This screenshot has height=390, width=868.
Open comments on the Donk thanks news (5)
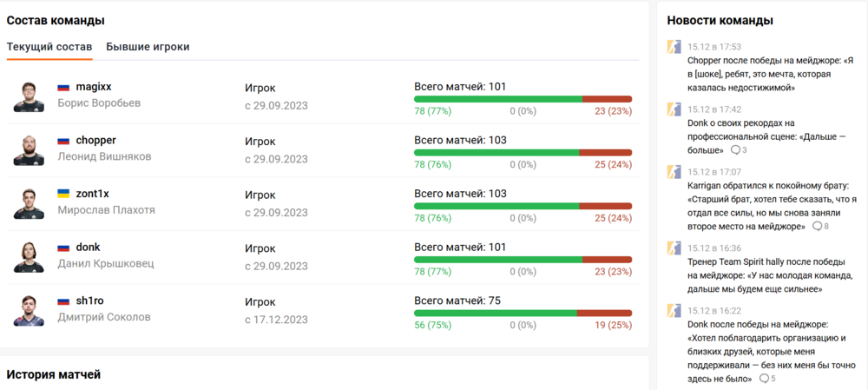767,379
